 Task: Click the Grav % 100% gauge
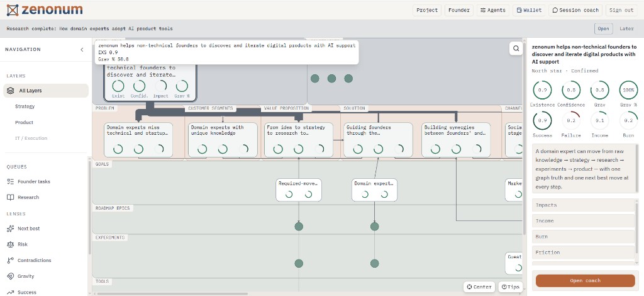(x=629, y=90)
